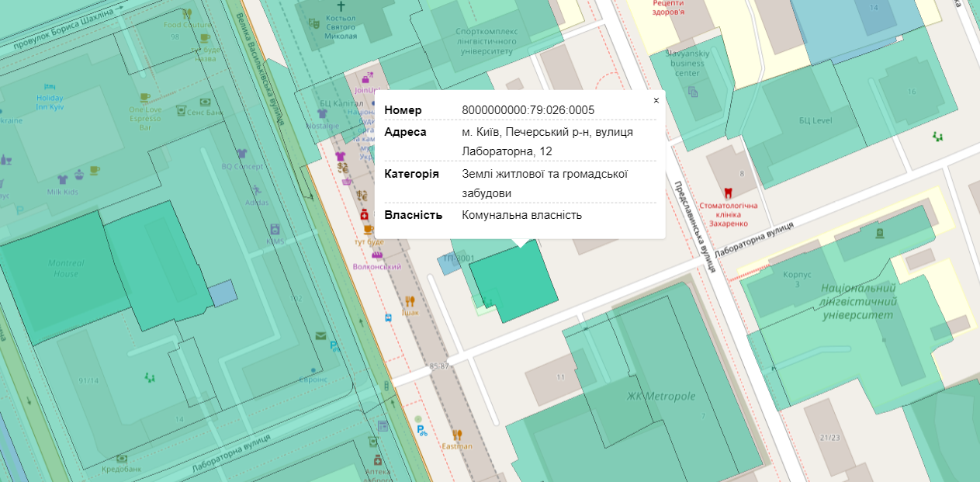Click the Adidas sports shop icon

click(257, 190)
